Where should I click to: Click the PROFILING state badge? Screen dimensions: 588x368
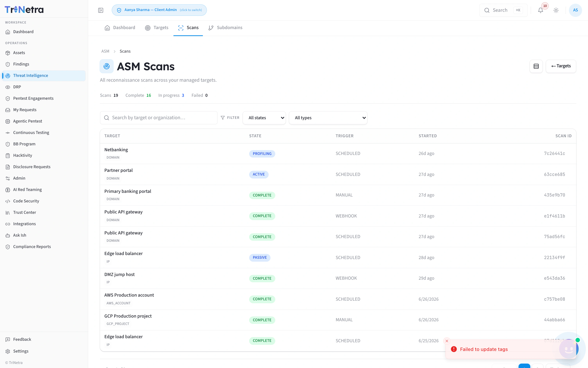(262, 154)
